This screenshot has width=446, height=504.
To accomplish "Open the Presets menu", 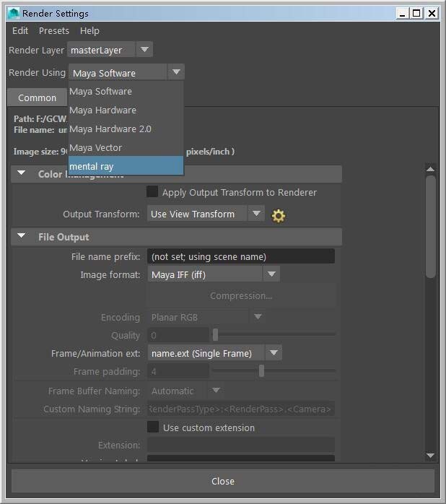I will coord(53,31).
